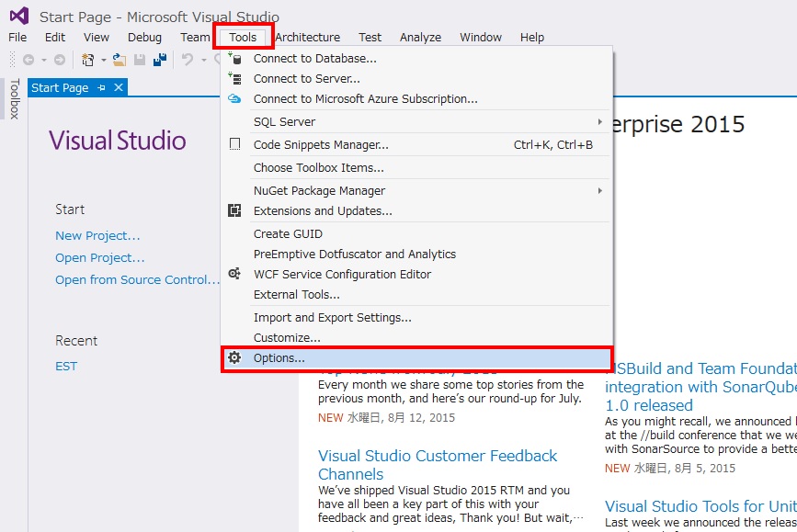Switch to the Start Page tab
Screen dimensions: 797x532
pyautogui.click(x=60, y=88)
